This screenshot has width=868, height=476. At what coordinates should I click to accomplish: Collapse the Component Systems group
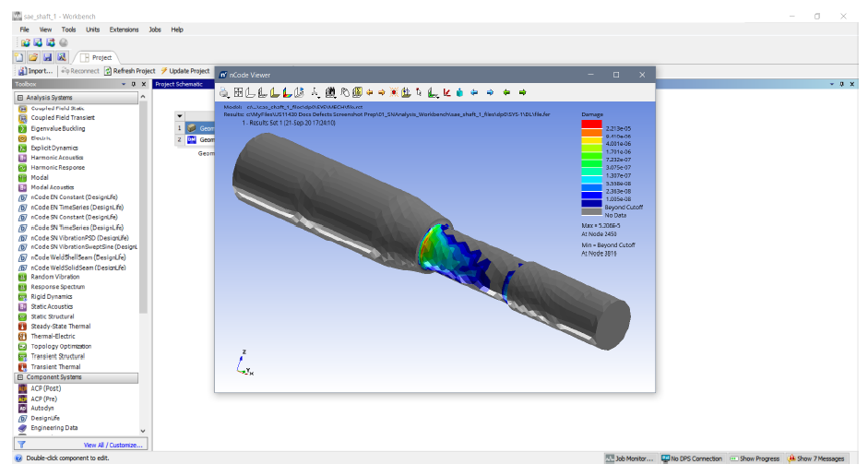click(20, 377)
